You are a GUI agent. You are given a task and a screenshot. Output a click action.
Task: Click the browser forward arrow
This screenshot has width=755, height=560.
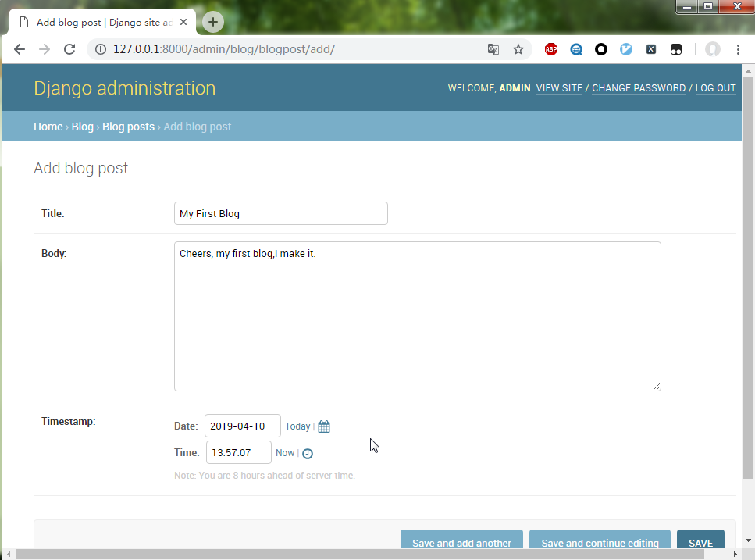pyautogui.click(x=45, y=49)
